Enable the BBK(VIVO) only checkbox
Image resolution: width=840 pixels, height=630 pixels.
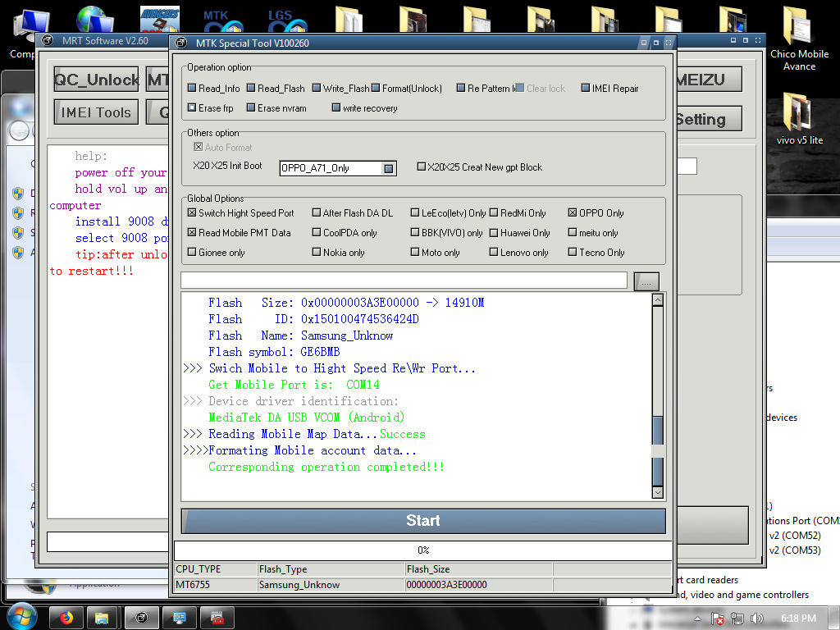pyautogui.click(x=414, y=232)
